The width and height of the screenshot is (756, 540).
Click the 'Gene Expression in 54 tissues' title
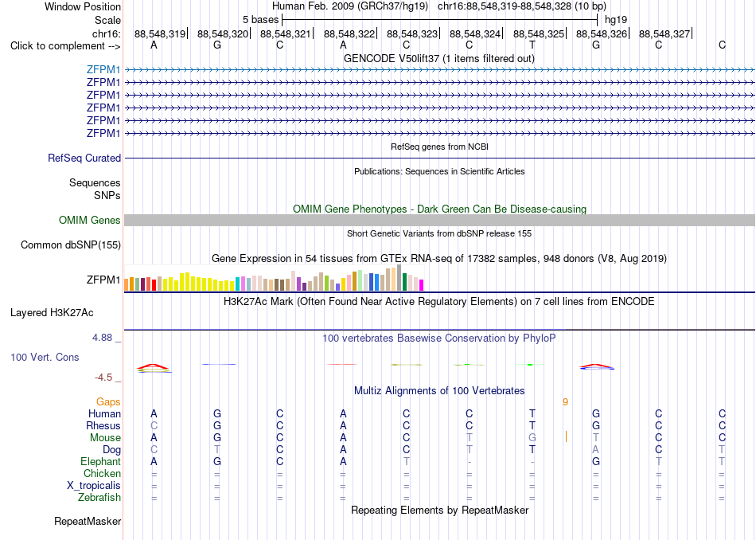[439, 259]
